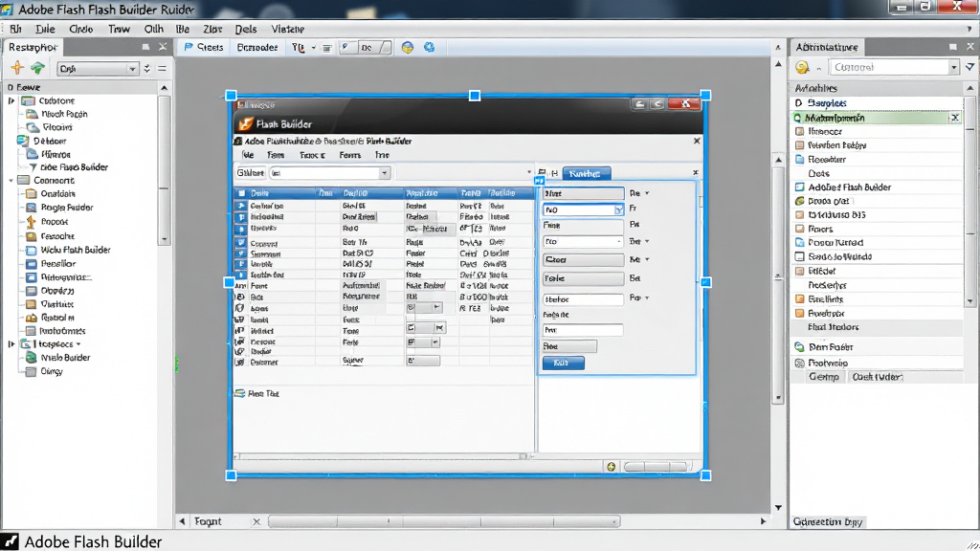Click the Adobe Flash Builder icon in bottom bar
Viewport: 980px width, 551px height.
(10, 541)
